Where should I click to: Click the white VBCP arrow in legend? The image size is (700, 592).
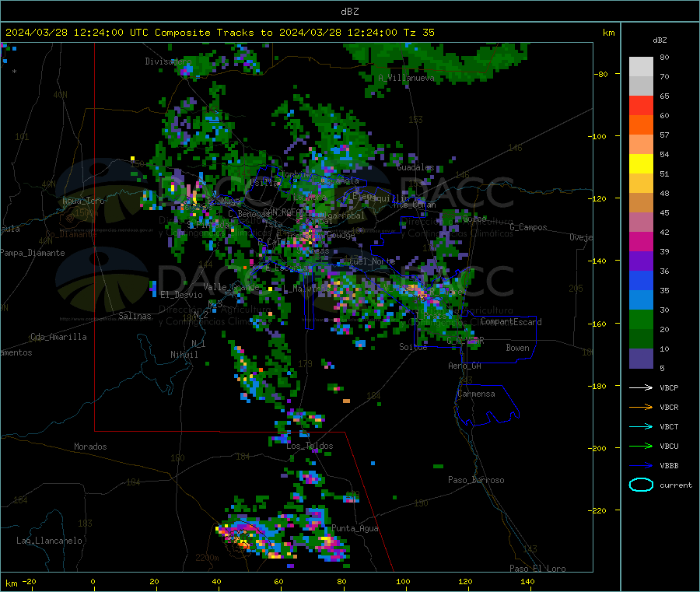pos(641,387)
